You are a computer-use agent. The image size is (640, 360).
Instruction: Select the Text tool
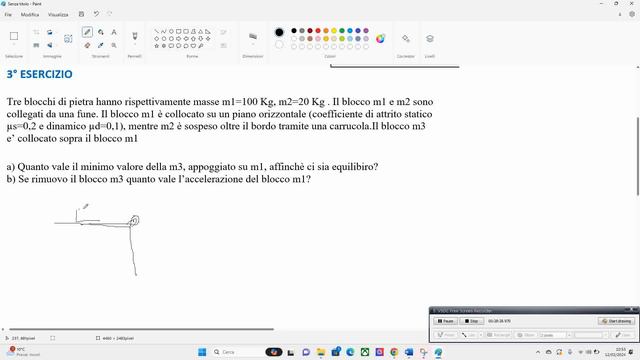coord(114,32)
